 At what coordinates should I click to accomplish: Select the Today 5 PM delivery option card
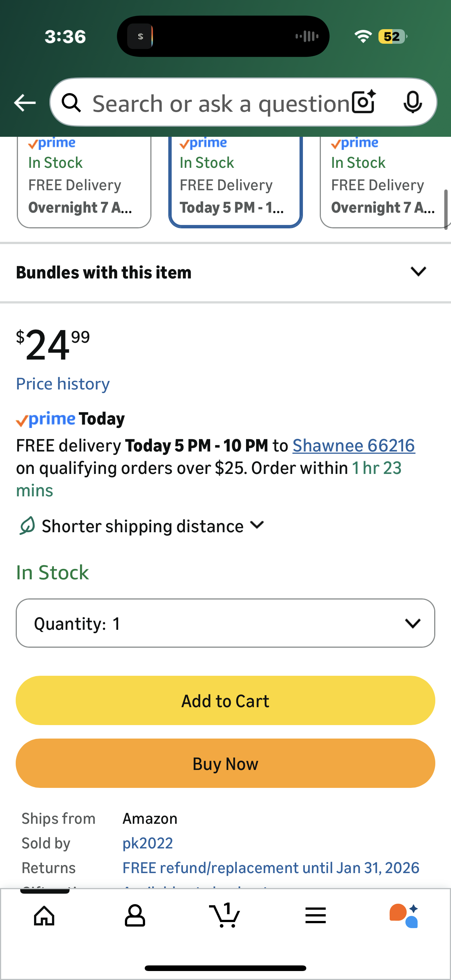tap(235, 182)
